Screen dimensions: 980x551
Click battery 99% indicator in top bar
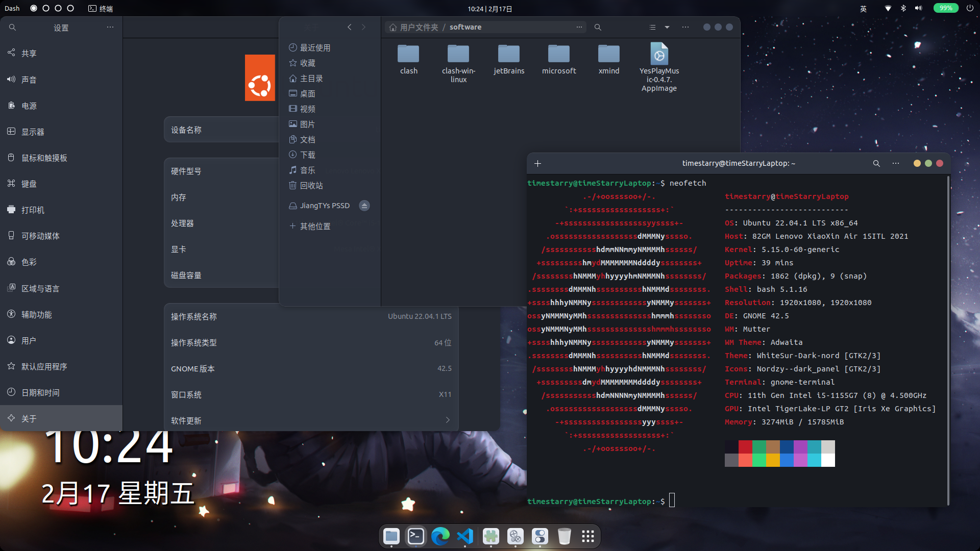pos(946,8)
